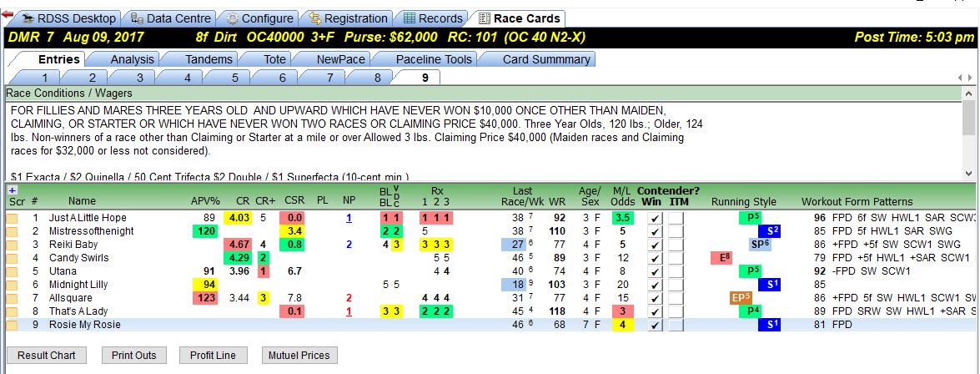Click the race tabs scroll left arrow
Viewport: 980px width, 374px height.
pos(961,78)
